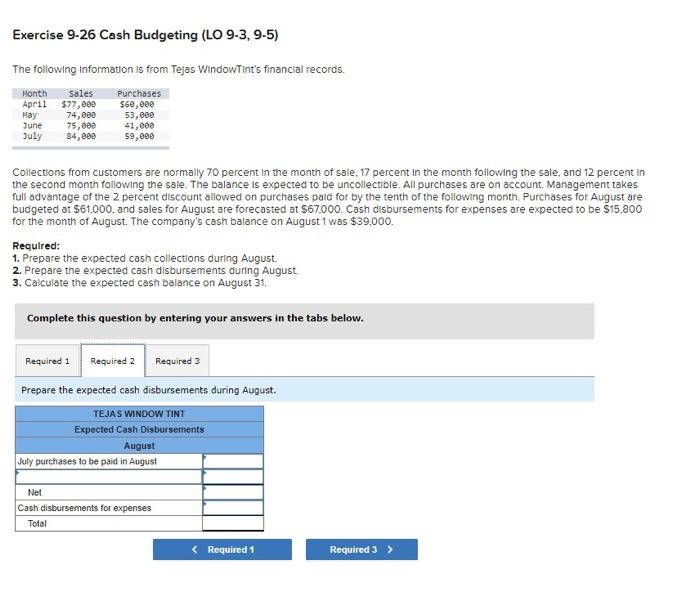Click the 'Cash disbursements for expenses' row label
Image resolution: width=700 pixels, height=597 pixels.
coord(84,508)
